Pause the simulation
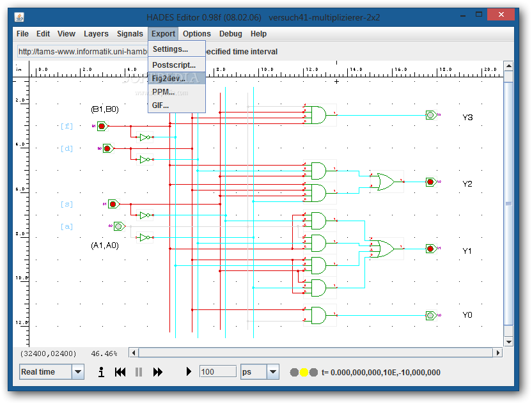The height and width of the screenshot is (404, 532). pos(139,372)
